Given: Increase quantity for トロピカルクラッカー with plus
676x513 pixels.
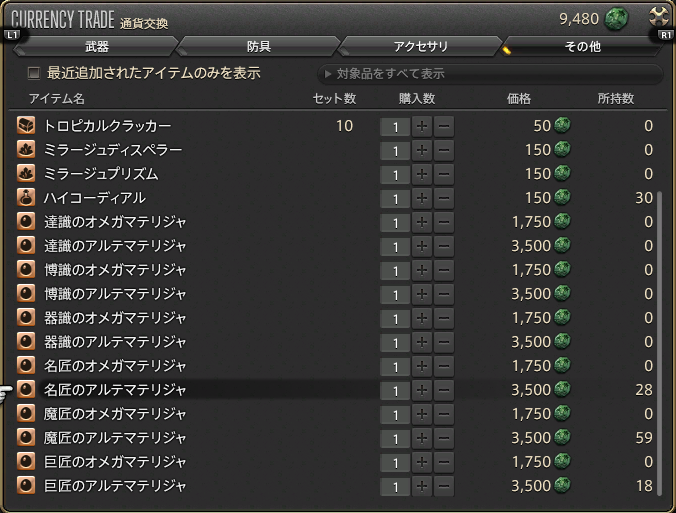Looking at the screenshot, I should tap(422, 126).
